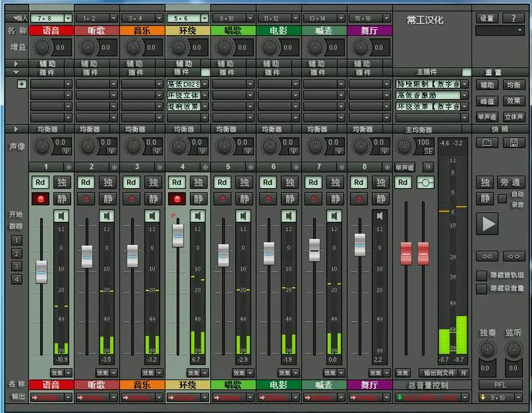This screenshot has height=413, width=532.
Task: Click the unlink channels icon
Action: point(514,256)
